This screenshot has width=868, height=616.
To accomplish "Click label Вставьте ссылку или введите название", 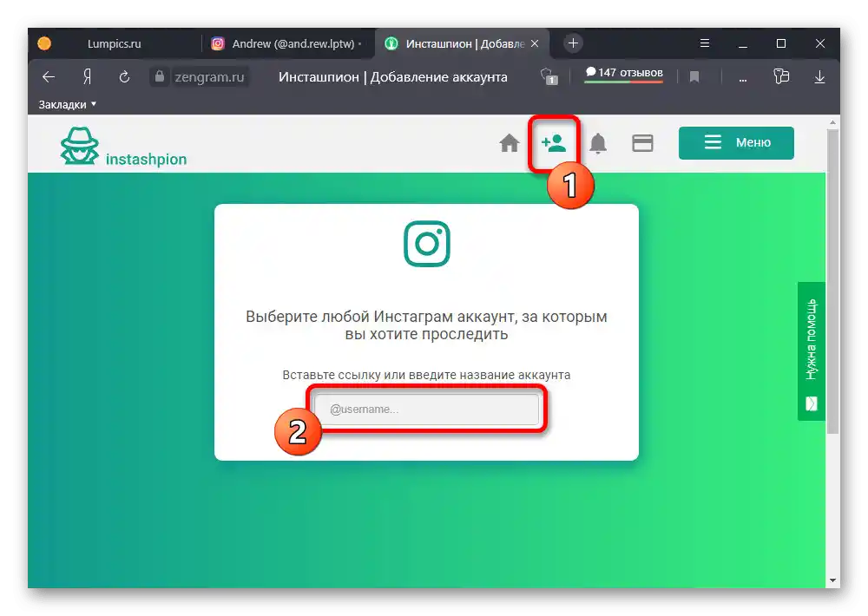I will 426,375.
